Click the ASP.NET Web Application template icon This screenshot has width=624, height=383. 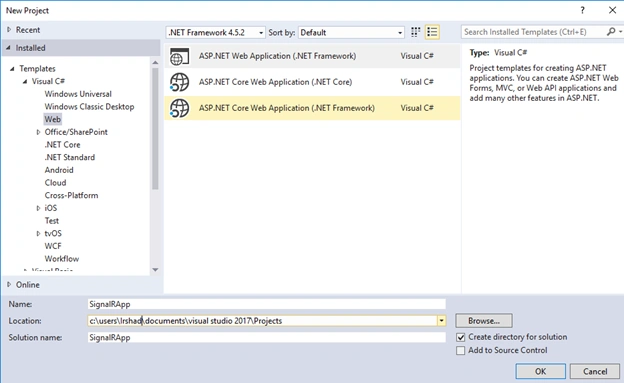coord(179,56)
